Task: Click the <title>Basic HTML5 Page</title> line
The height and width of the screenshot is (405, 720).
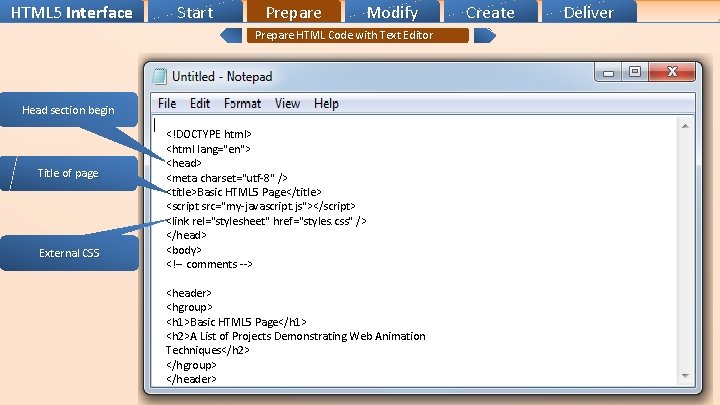Action: pos(244,192)
